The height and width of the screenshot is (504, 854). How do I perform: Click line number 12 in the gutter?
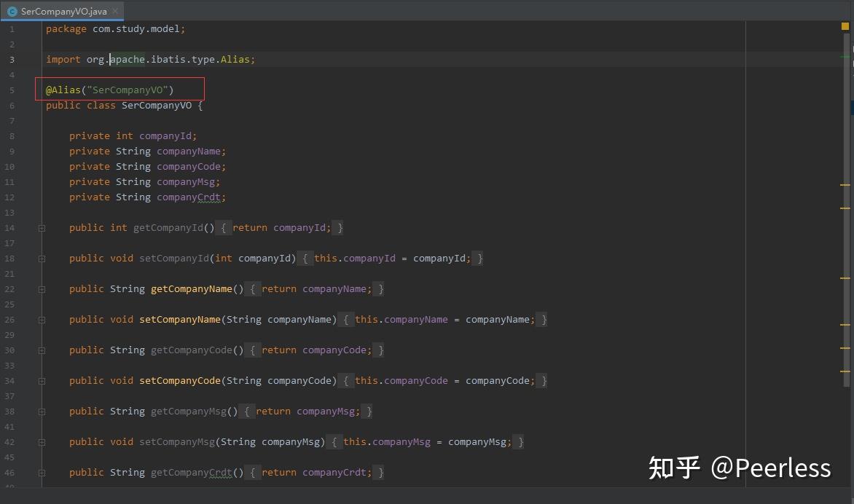(x=9, y=197)
